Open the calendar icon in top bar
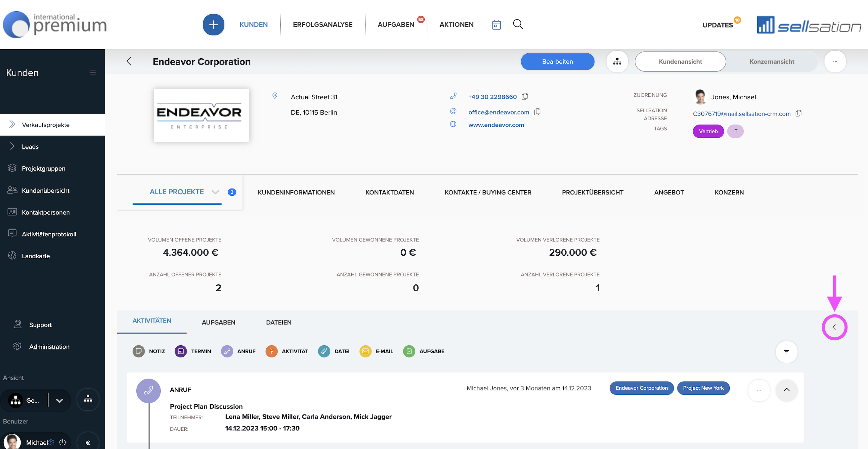 (x=496, y=25)
